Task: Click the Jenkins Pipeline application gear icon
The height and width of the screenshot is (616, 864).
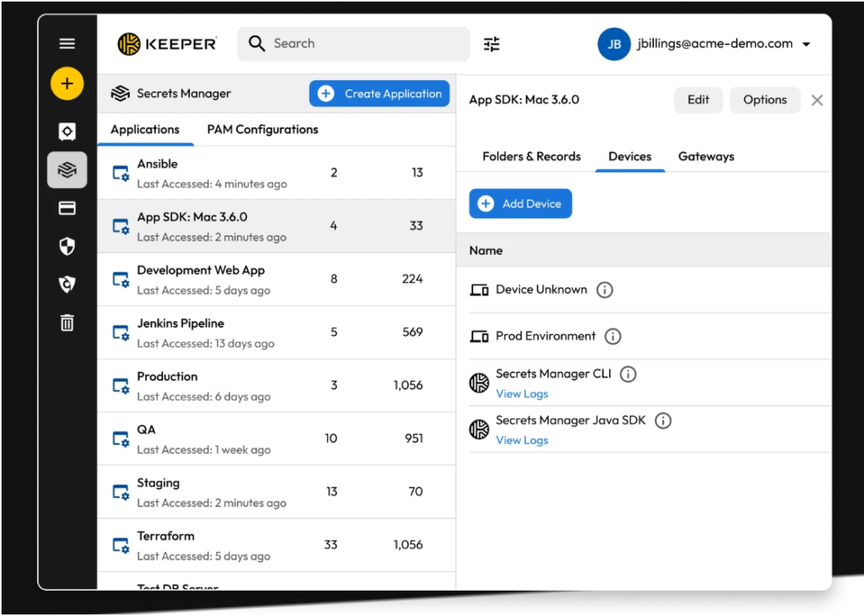Action: pos(123,332)
